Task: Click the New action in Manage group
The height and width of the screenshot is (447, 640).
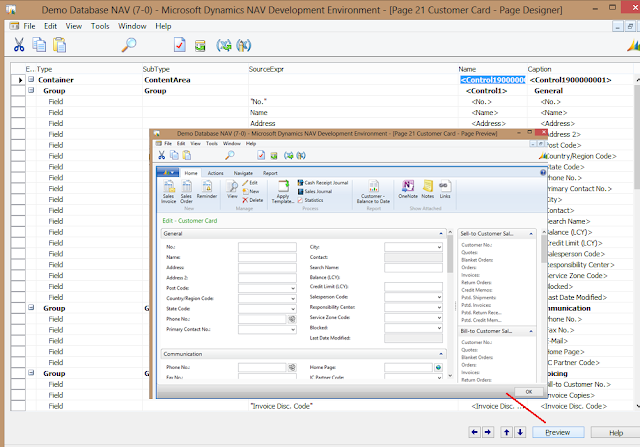Action: coord(251,191)
